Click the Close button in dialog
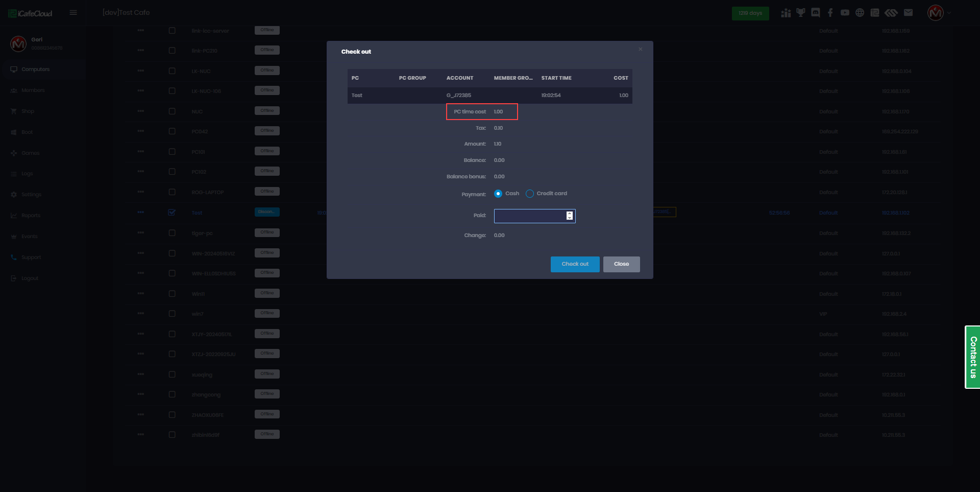The image size is (980, 492). [622, 264]
